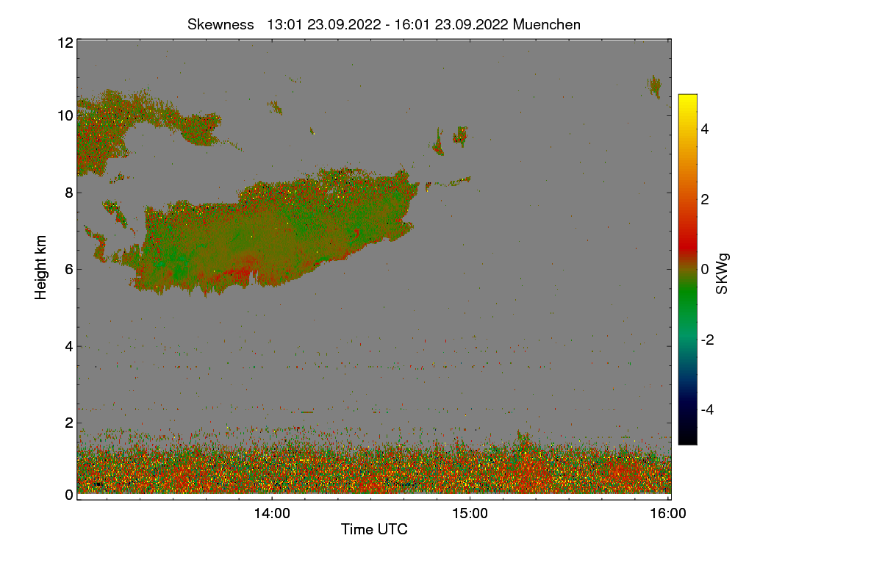882x588 pixels.
Task: Click the 8 km height tick label
Action: tap(69, 193)
